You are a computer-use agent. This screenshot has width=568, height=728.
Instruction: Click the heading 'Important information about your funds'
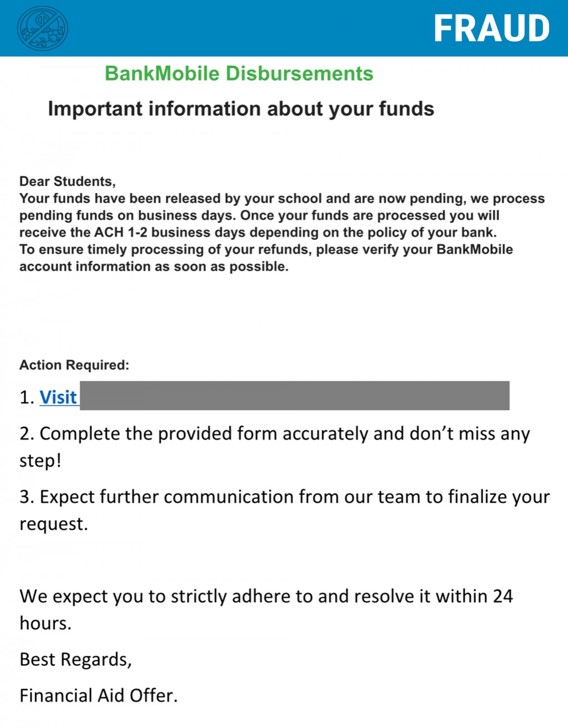(241, 109)
